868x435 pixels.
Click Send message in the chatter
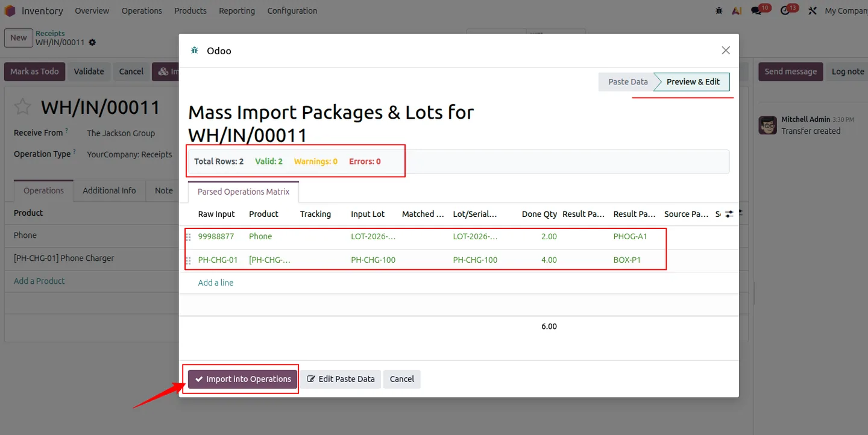pyautogui.click(x=790, y=71)
